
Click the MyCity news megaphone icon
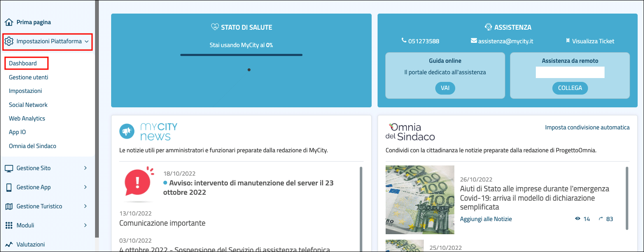[126, 132]
